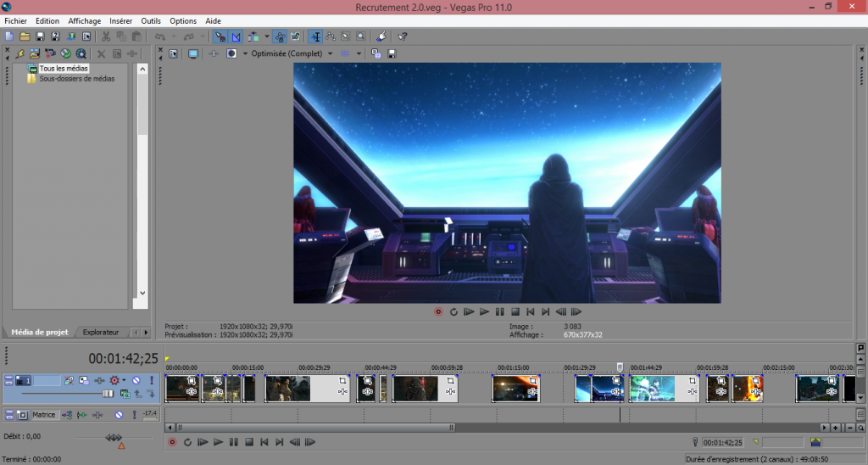Select the Selection Edit tool
868x465 pixels.
point(346,36)
